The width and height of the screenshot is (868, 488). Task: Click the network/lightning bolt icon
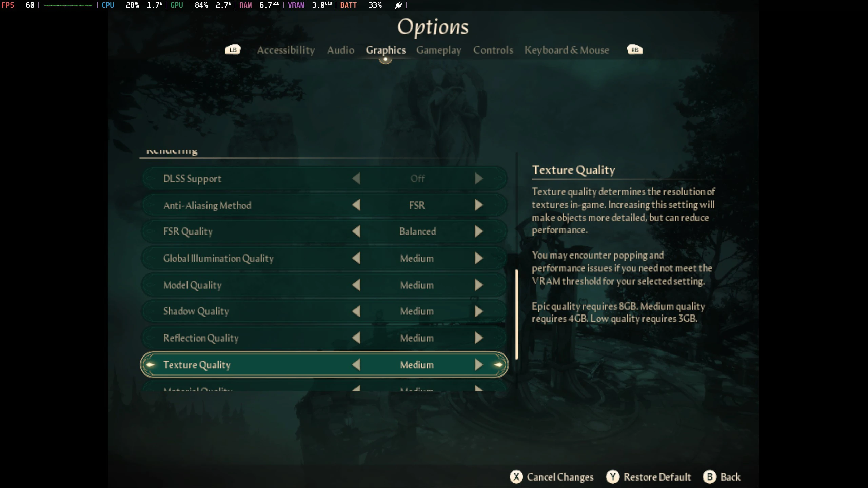pyautogui.click(x=398, y=5)
